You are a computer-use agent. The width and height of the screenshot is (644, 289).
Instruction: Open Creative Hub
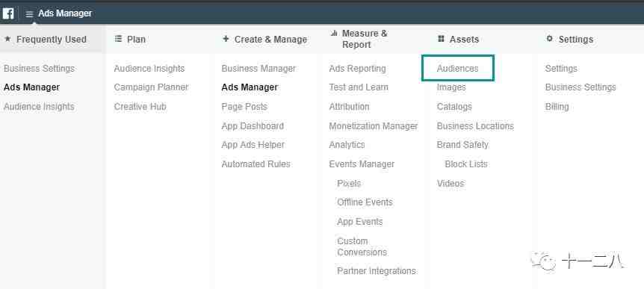click(140, 107)
